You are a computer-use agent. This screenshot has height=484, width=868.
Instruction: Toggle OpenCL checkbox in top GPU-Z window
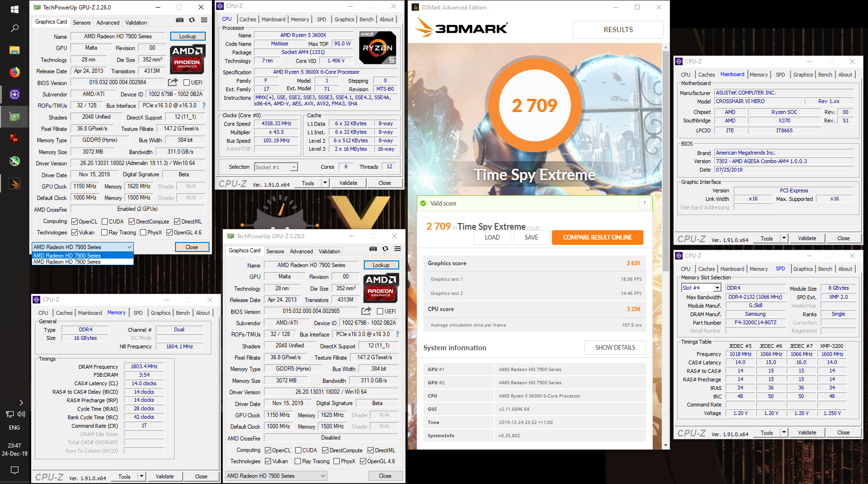tap(74, 221)
